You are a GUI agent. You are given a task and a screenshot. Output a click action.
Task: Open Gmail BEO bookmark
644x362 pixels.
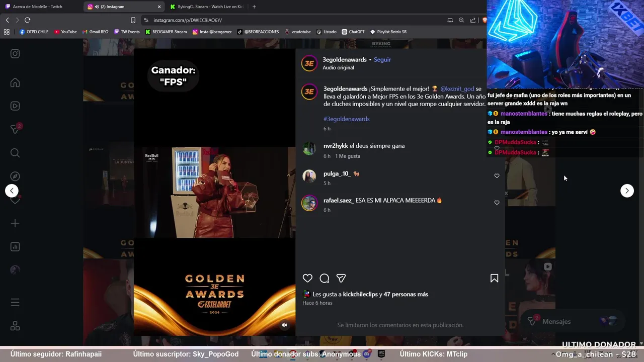pos(95,32)
